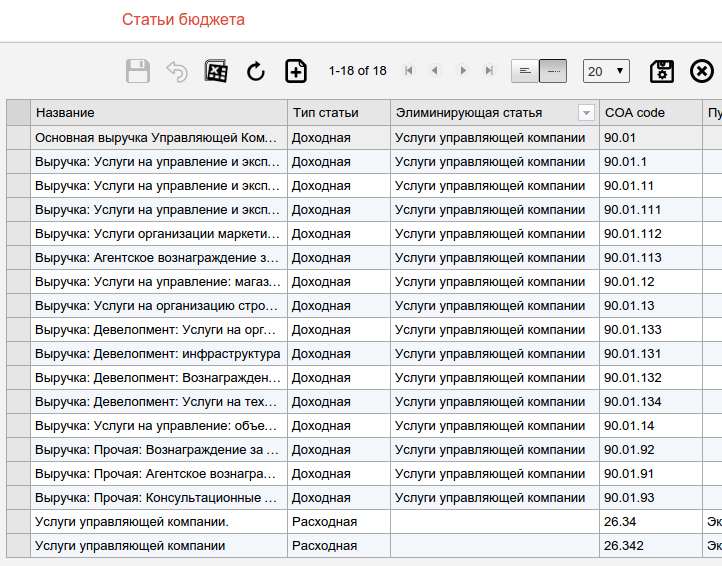Toggle the wrapped-text row view mode
Image resolution: width=722 pixels, height=566 pixels.
tap(525, 71)
